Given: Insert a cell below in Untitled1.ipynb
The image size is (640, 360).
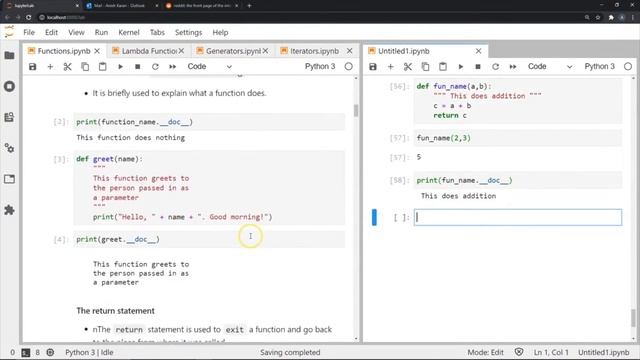Looking at the screenshot, I should [391, 67].
